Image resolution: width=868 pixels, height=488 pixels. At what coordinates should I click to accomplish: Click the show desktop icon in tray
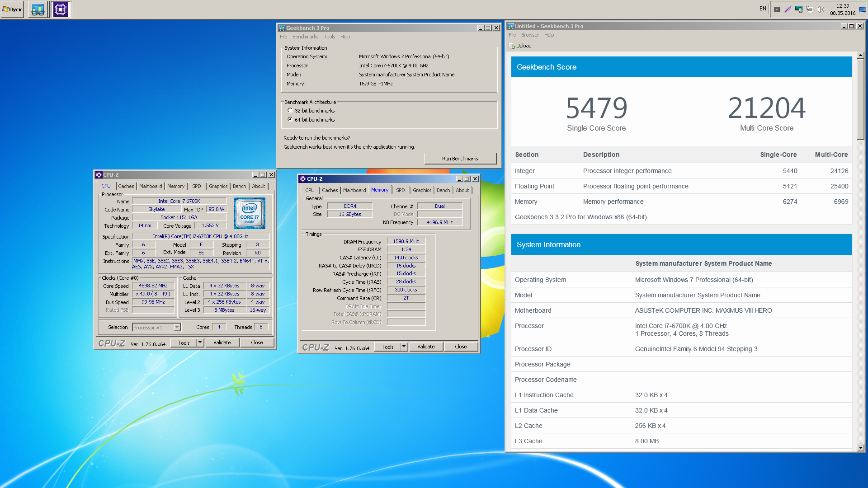click(863, 9)
